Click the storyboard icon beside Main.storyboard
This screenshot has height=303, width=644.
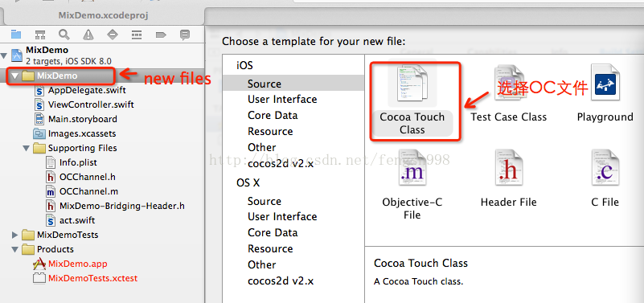pos(40,119)
